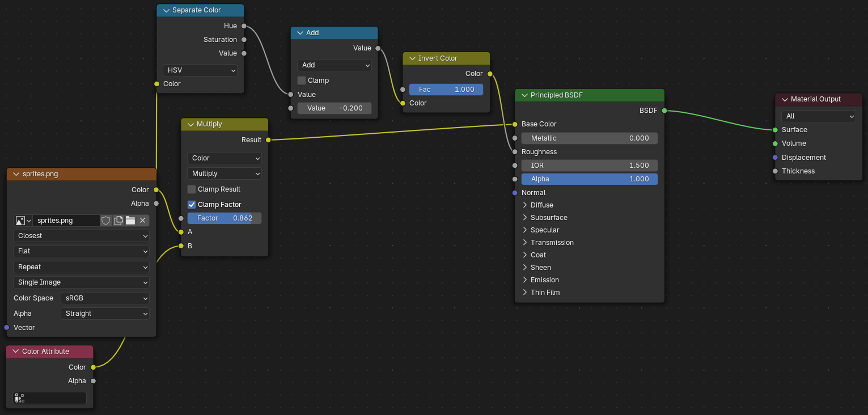Expand the Emission panel
The width and height of the screenshot is (868, 415).
point(525,280)
